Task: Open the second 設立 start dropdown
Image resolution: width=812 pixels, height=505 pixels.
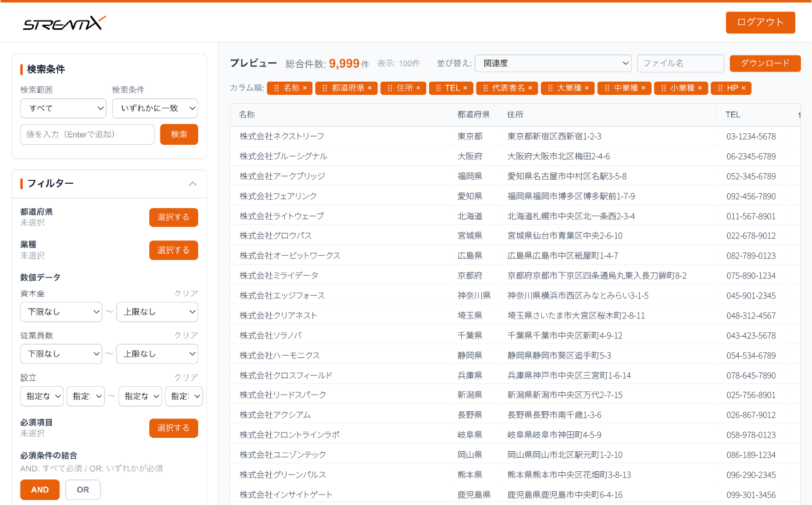Action: click(x=85, y=396)
